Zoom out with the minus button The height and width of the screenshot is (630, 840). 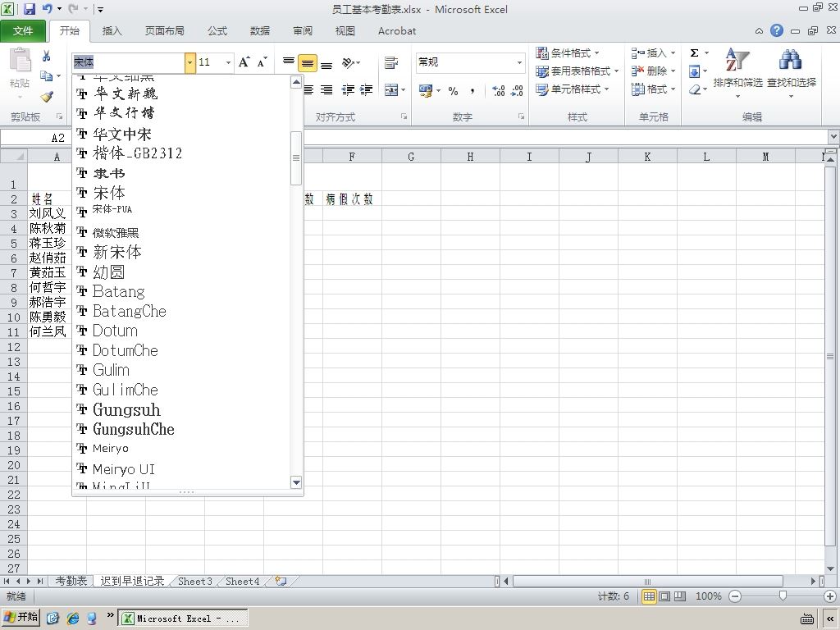(735, 596)
